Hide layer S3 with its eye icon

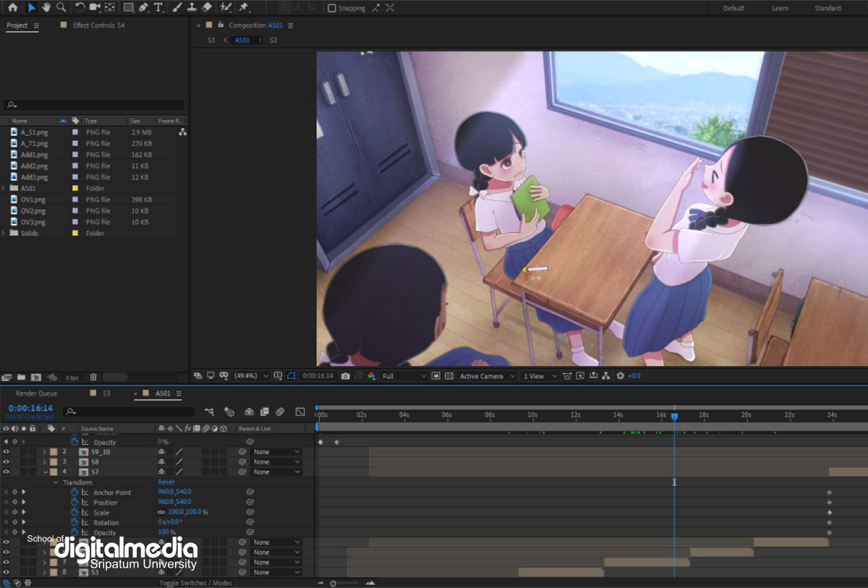(7, 572)
